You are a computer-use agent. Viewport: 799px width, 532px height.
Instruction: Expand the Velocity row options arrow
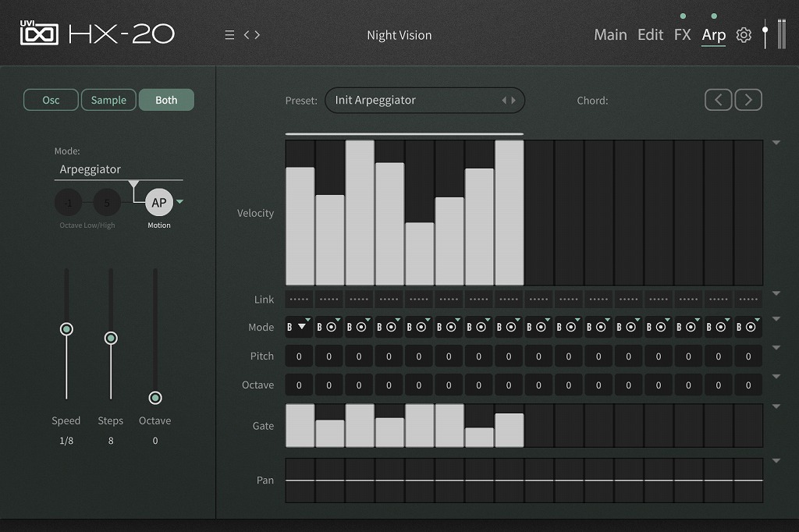tap(776, 143)
